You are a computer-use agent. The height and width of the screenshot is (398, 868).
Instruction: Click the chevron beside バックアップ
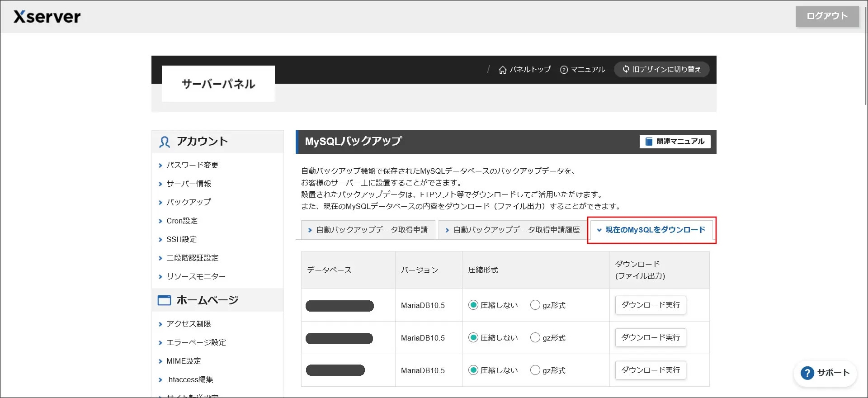tap(160, 203)
